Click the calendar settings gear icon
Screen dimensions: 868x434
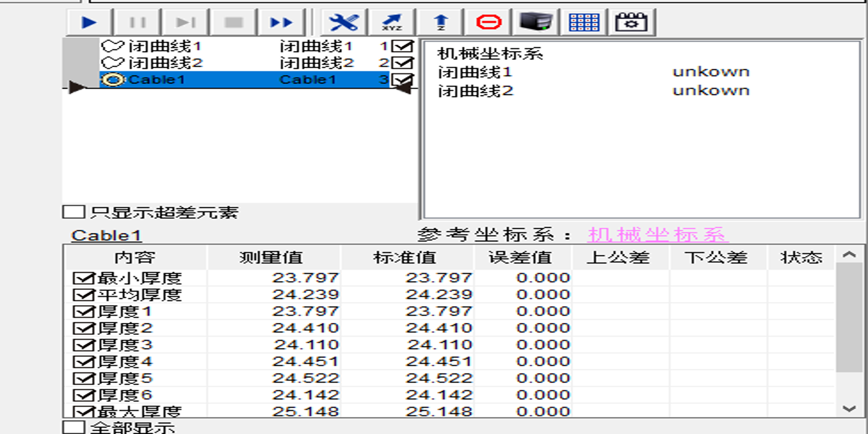(x=631, y=23)
